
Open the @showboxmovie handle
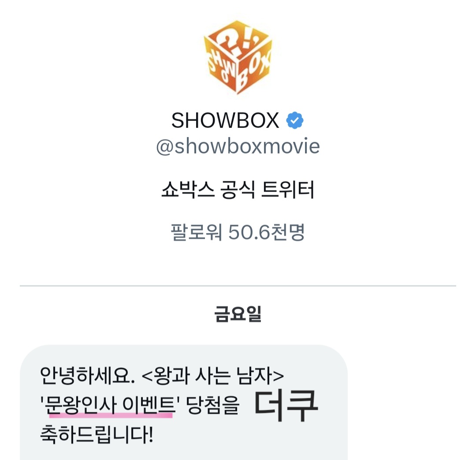tap(238, 146)
